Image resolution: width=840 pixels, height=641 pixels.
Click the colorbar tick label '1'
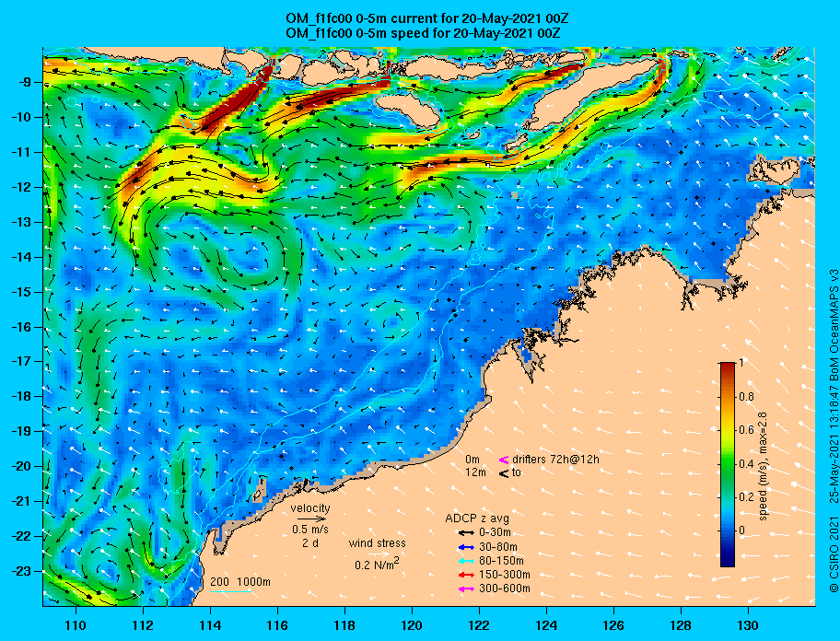[741, 363]
